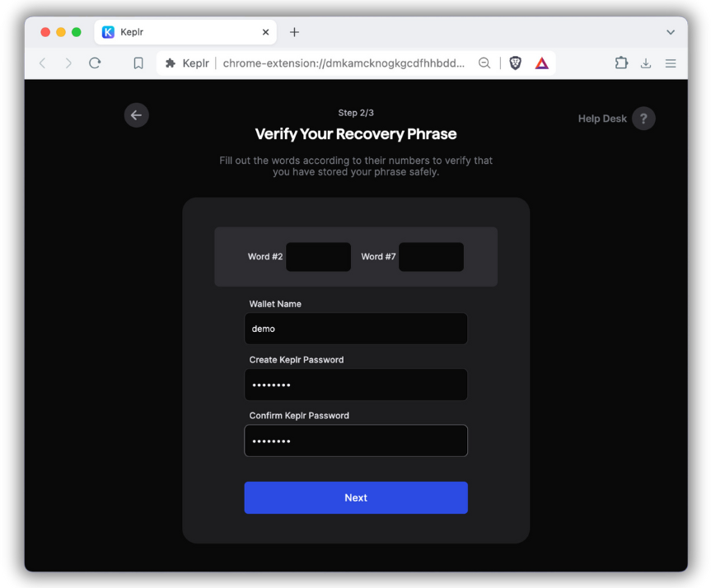The image size is (711, 588).
Task: Click the zoom magnifier icon in address bar
Action: (x=484, y=63)
